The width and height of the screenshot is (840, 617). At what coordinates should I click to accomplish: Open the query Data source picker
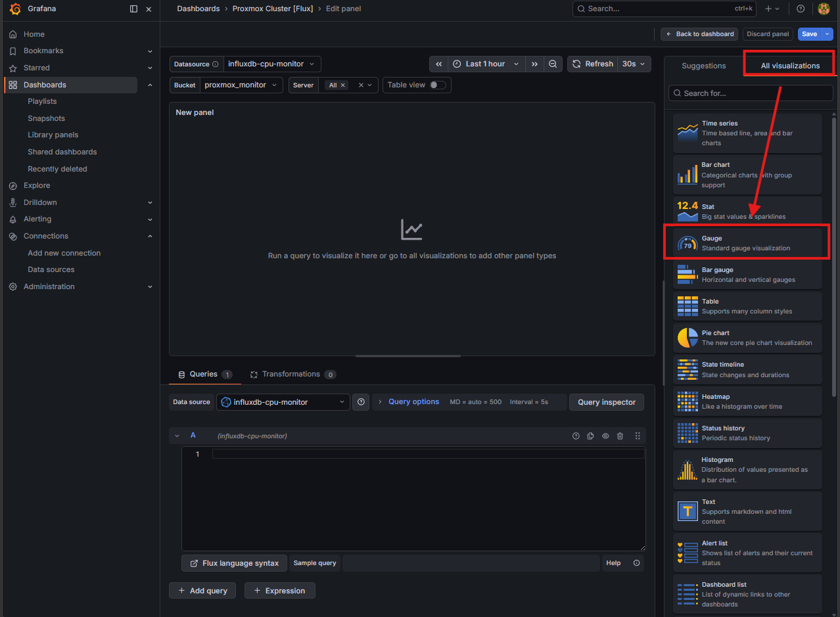coord(283,402)
